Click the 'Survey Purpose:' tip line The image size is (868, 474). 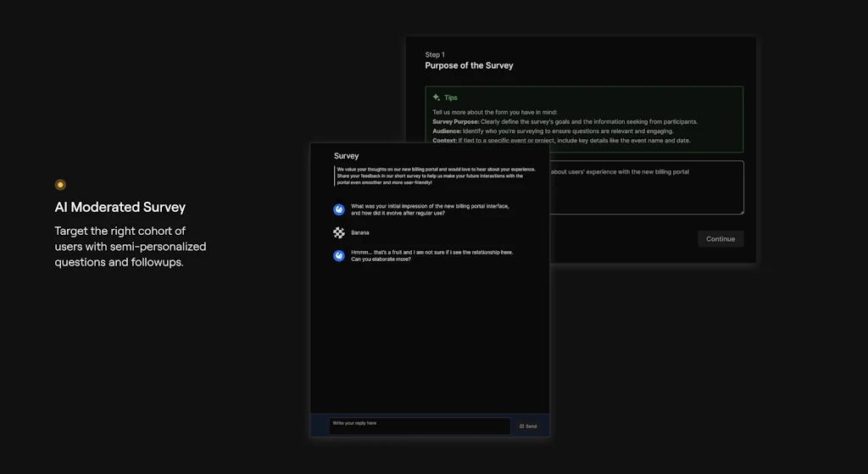tap(565, 121)
